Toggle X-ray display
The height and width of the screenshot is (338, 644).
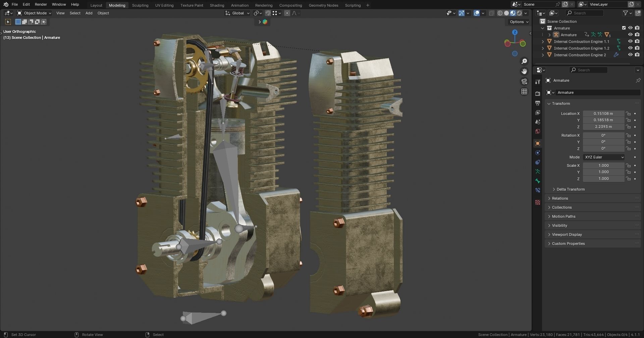(491, 13)
